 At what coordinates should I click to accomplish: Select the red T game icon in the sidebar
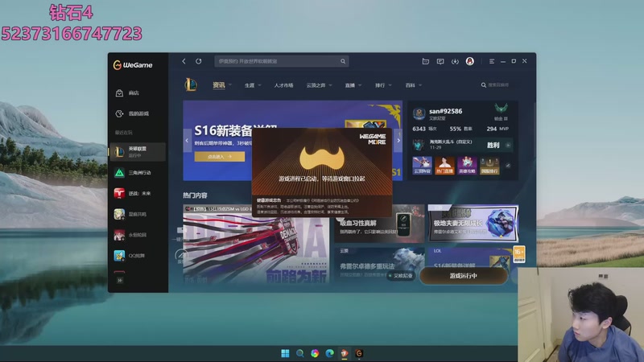tap(119, 193)
